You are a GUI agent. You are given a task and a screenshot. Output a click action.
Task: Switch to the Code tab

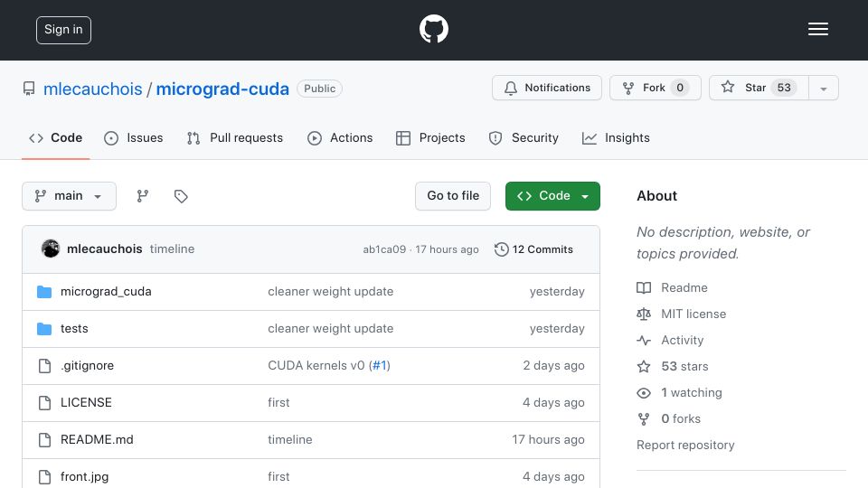(x=55, y=137)
